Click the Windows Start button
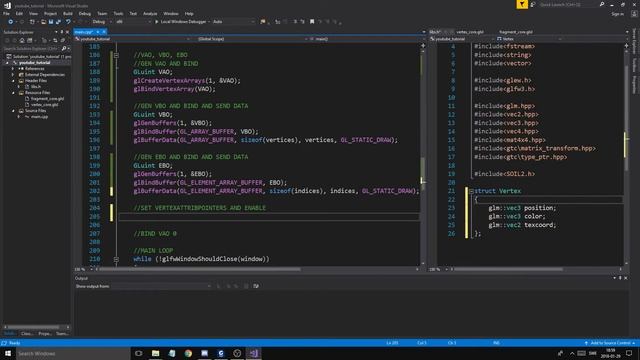The width and height of the screenshot is (640, 360). coord(8,353)
